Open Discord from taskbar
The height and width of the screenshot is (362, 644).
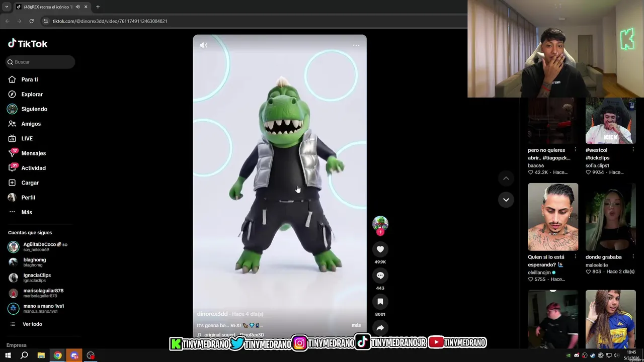(x=74, y=355)
